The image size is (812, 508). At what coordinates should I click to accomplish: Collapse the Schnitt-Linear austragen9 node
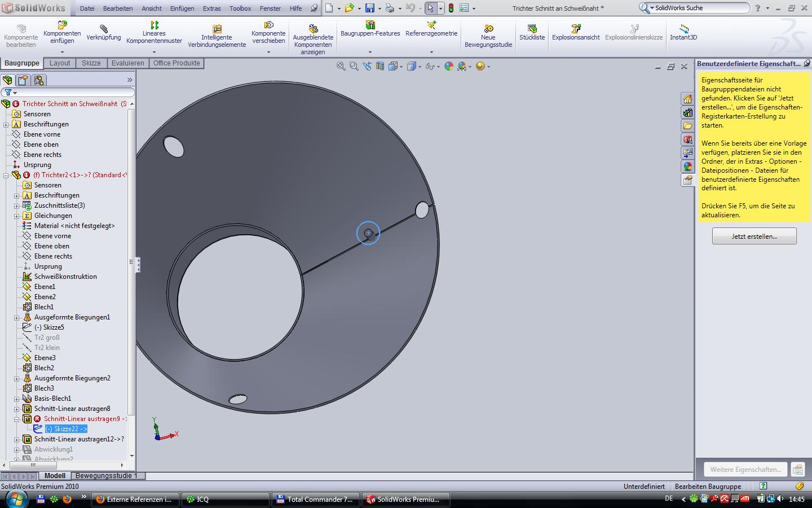tap(17, 419)
